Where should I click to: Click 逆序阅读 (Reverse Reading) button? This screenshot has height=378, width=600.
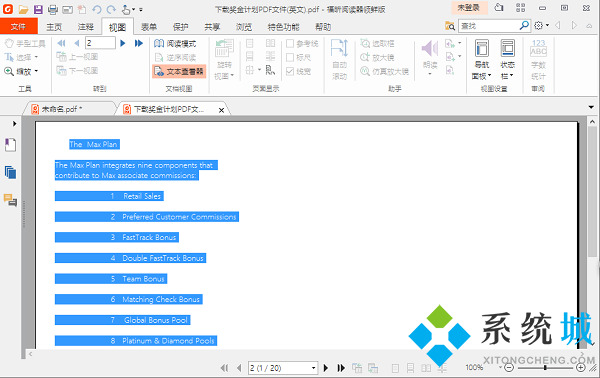175,57
